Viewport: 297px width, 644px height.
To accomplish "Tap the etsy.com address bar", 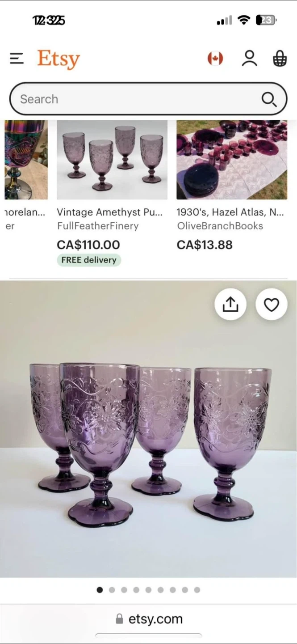I will click(x=149, y=619).
